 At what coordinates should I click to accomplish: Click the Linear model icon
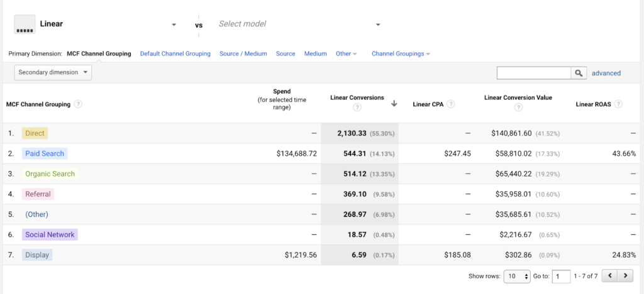click(25, 24)
